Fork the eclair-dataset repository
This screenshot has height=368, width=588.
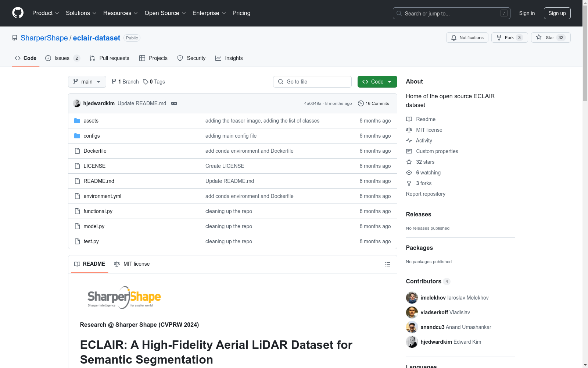[509, 38]
